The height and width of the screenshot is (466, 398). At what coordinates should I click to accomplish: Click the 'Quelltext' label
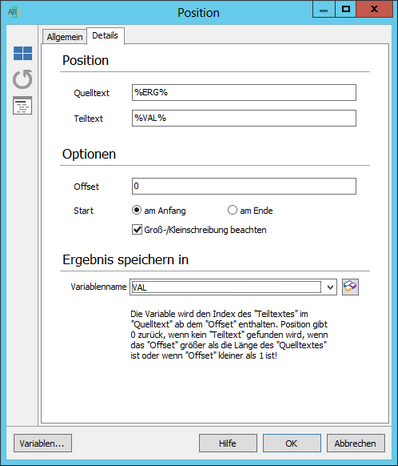click(91, 93)
